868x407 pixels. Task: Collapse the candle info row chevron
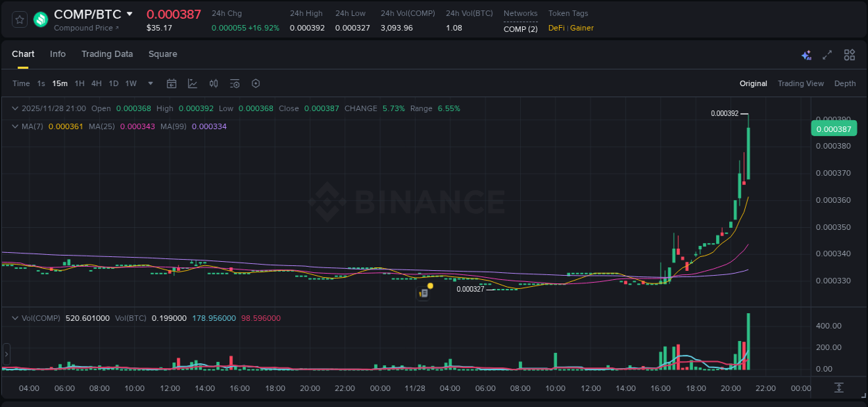tap(15, 108)
